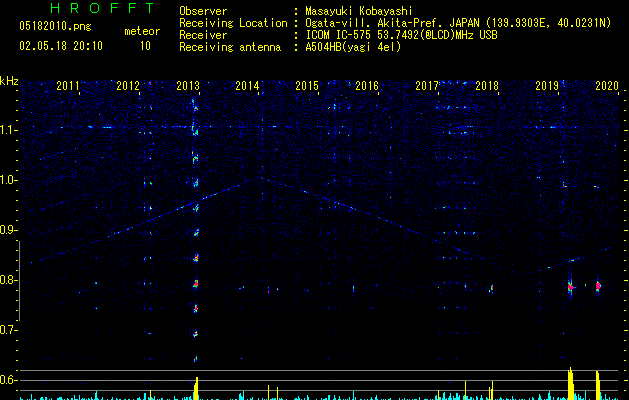Click the 2015 time axis label

pos(307,86)
